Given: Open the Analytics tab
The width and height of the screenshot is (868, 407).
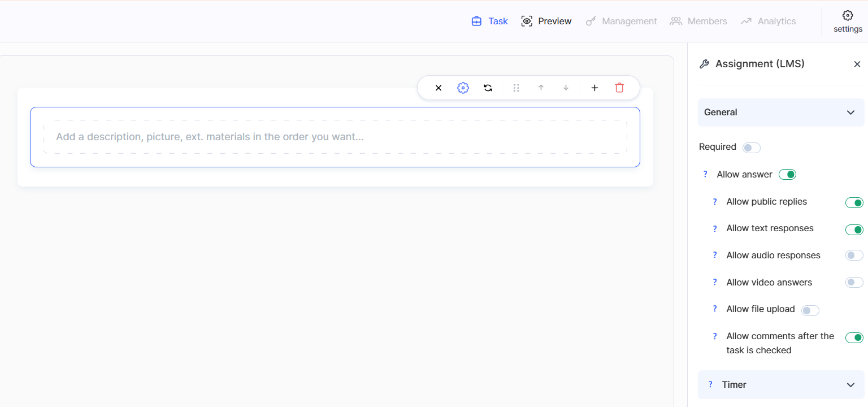Looking at the screenshot, I should point(769,21).
